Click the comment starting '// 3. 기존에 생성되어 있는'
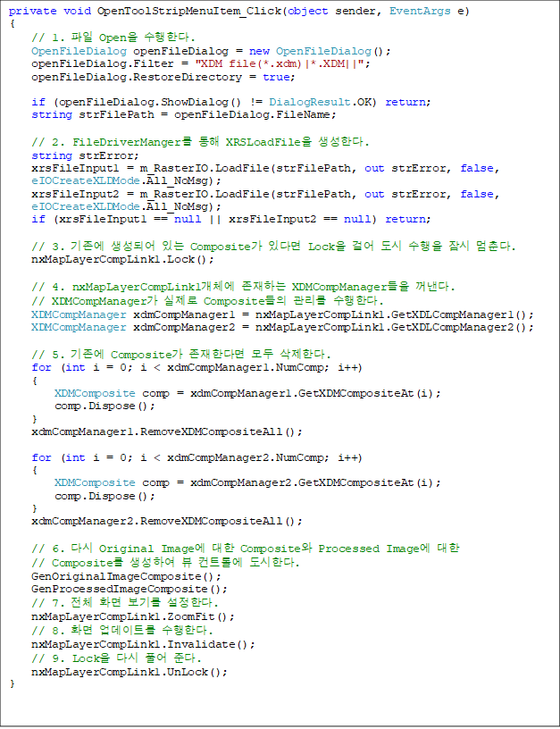The width and height of the screenshot is (560, 729). 273,246
